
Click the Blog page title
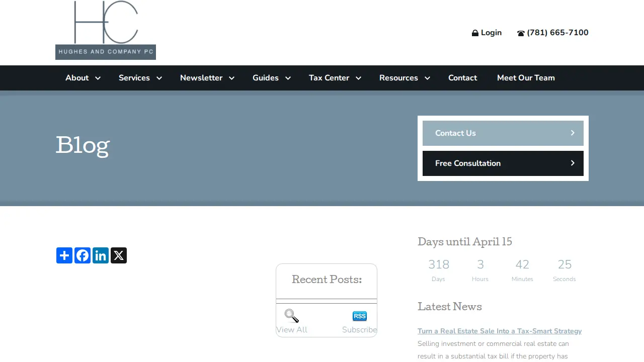click(83, 146)
